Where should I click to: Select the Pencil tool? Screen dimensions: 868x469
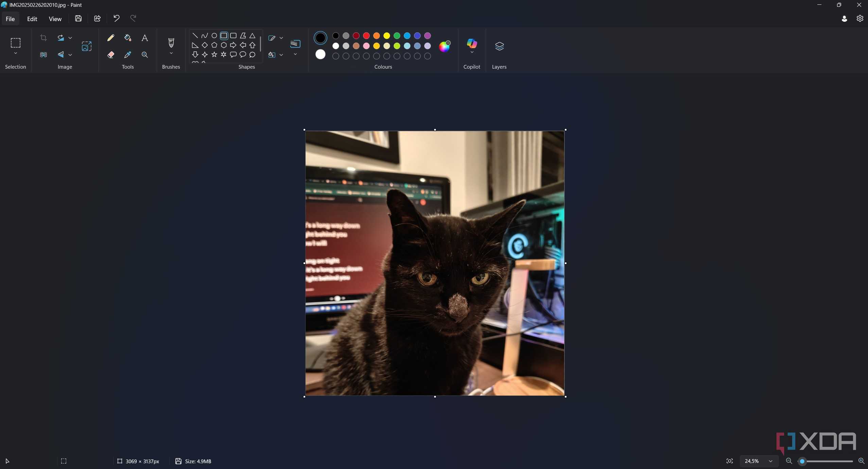pos(110,38)
